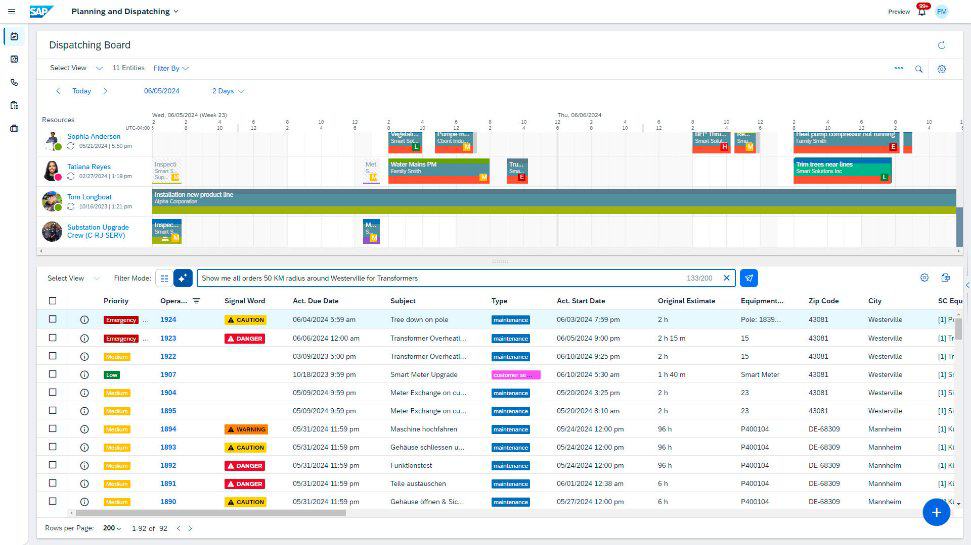The height and width of the screenshot is (545, 971).
Task: Sort by the Act. Due Date column
Action: [315, 301]
